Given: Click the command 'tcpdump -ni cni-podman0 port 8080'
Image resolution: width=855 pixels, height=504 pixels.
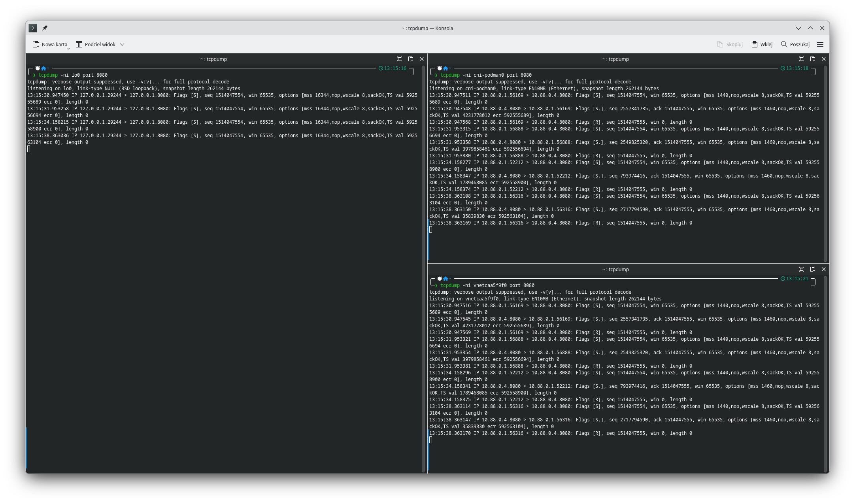Looking at the screenshot, I should coord(486,75).
